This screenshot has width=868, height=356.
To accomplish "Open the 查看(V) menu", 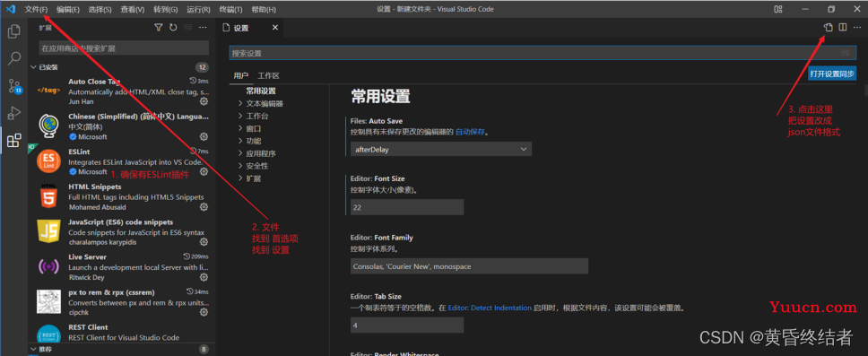I will tap(133, 9).
